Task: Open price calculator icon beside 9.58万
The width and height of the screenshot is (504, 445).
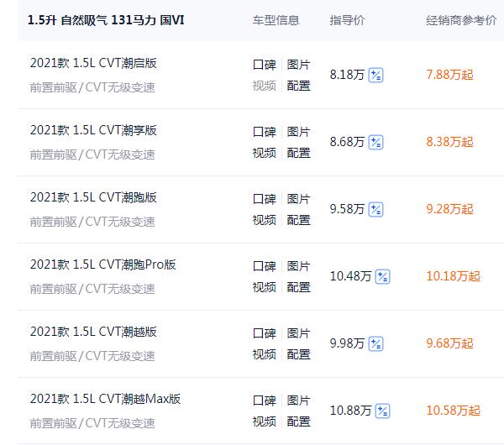Action: pos(375,210)
